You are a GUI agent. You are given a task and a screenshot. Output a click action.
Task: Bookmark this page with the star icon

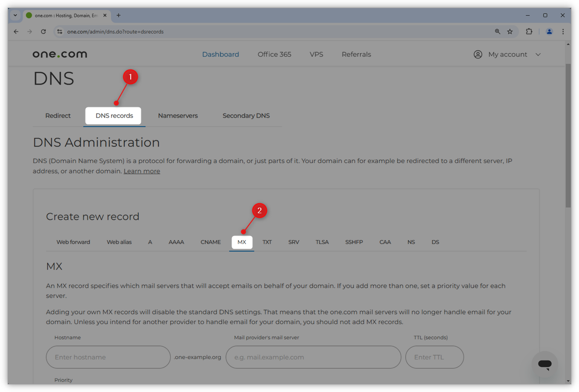click(x=510, y=31)
